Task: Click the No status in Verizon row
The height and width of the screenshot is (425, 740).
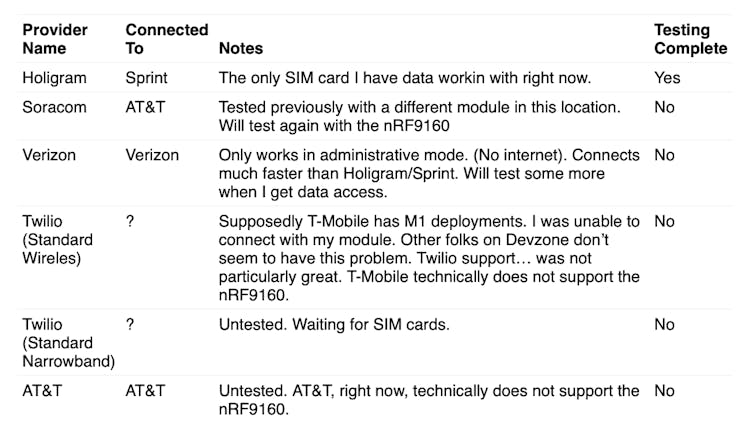Action: [664, 155]
